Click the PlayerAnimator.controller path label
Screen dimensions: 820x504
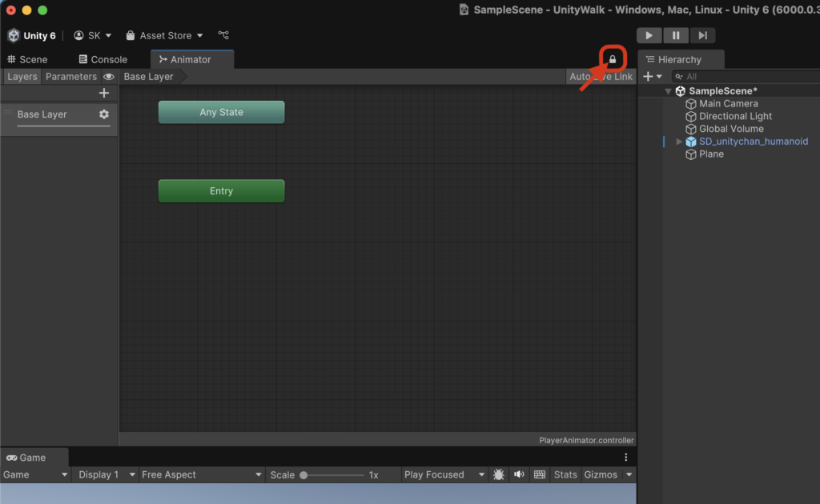tap(586, 440)
